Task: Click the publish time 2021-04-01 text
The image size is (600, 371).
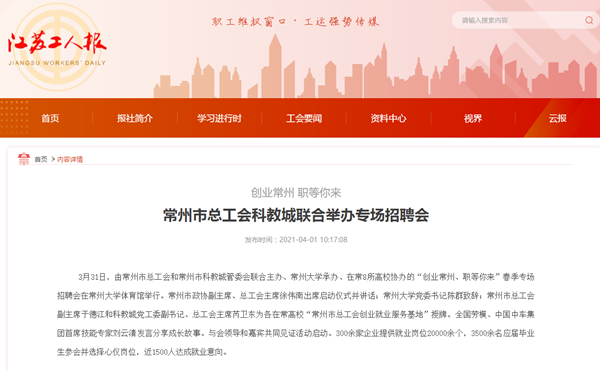Action: (x=296, y=240)
